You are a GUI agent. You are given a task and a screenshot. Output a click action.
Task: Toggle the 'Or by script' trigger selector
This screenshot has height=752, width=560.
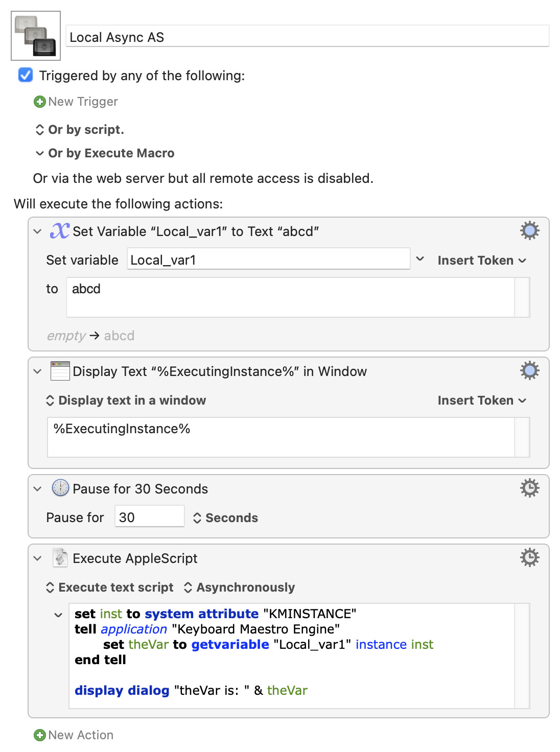pyautogui.click(x=40, y=130)
